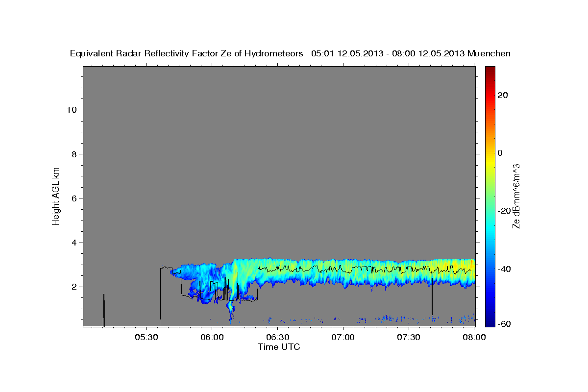
Task: Click the colorbar label -60
Action: [x=505, y=323]
